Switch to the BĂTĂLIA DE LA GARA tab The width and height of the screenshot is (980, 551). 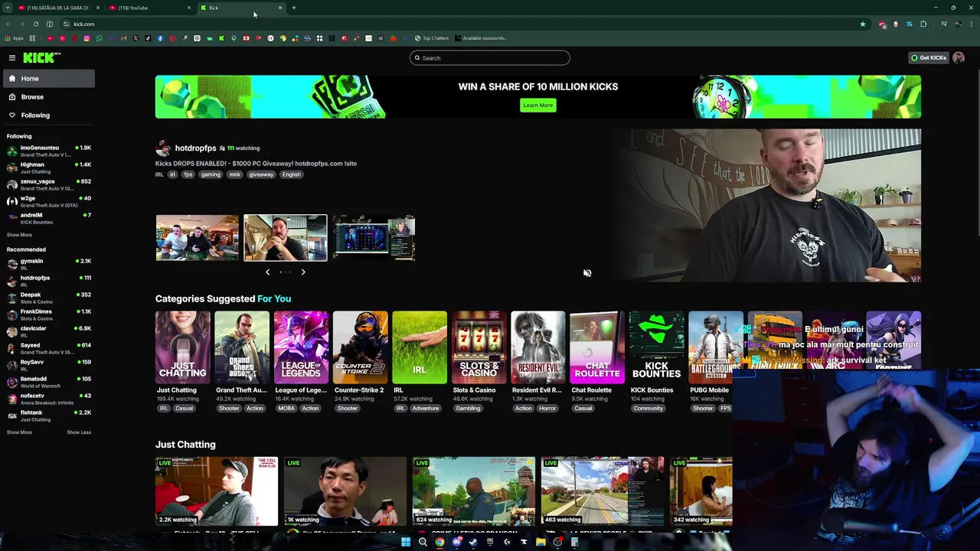pos(57,8)
